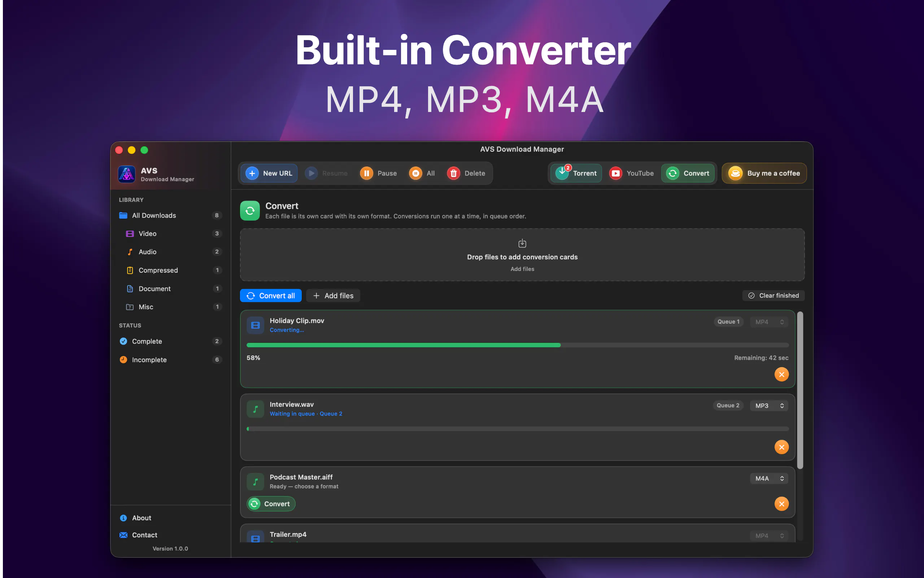Click the green Convert toolbar icon

(673, 173)
